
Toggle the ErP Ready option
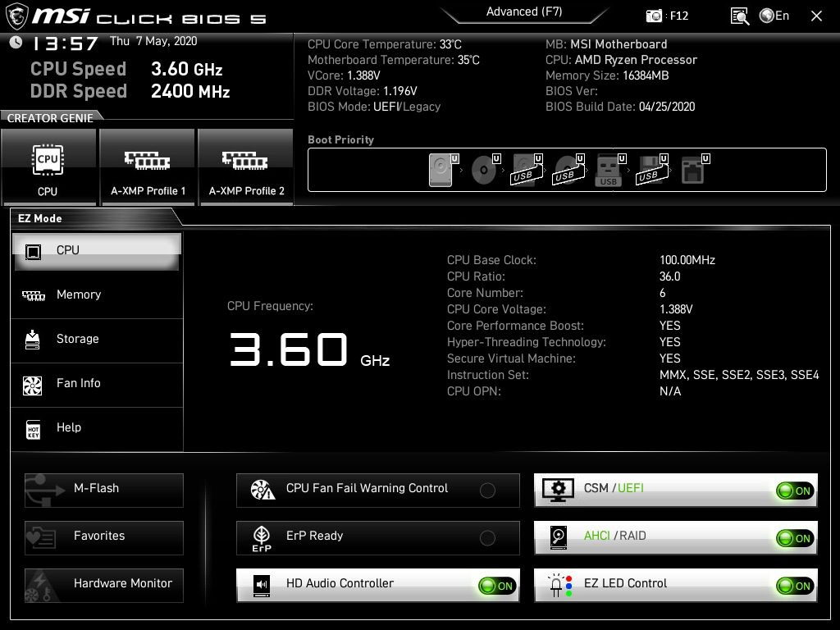click(487, 538)
